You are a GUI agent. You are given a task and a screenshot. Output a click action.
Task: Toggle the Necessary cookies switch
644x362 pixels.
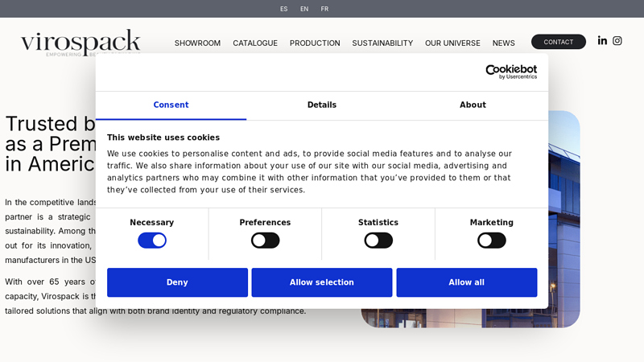[x=152, y=240]
